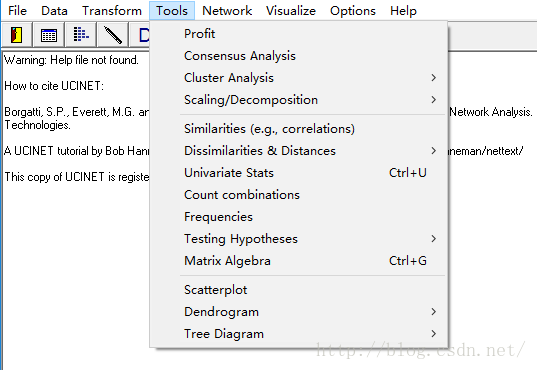The width and height of the screenshot is (537, 370).
Task: Expand the Dendrogram submenu
Action: point(299,312)
